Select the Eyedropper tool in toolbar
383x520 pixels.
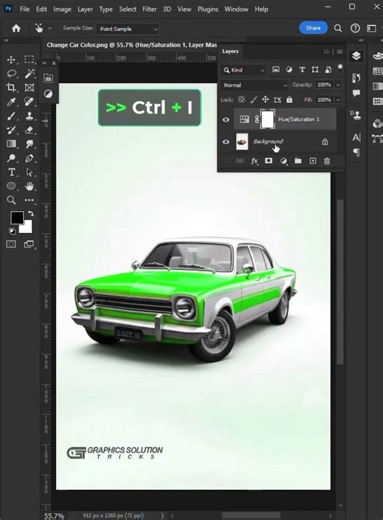tap(11, 102)
